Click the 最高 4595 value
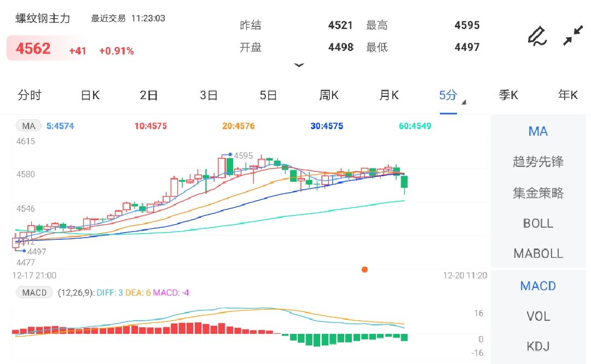The height and width of the screenshot is (364, 591). click(x=467, y=25)
